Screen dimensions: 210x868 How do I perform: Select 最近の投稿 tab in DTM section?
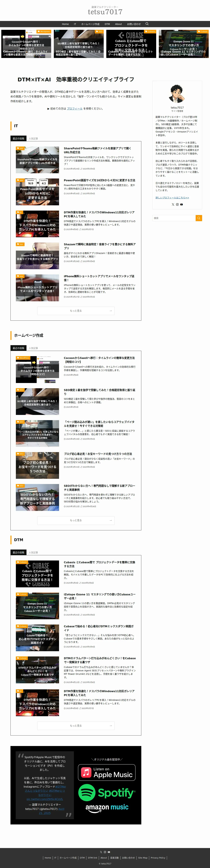[x=18, y=553]
